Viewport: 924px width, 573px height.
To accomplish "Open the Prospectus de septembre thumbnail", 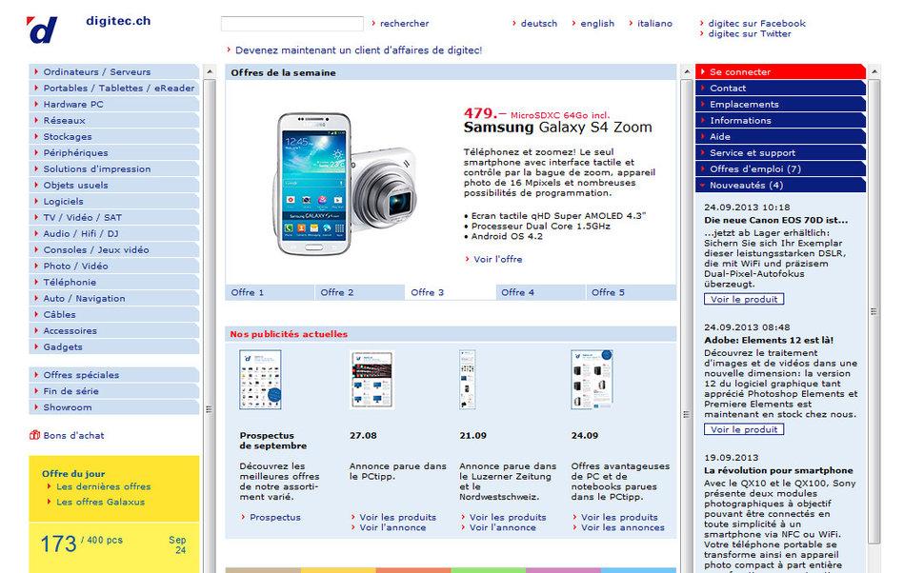I will [260, 379].
